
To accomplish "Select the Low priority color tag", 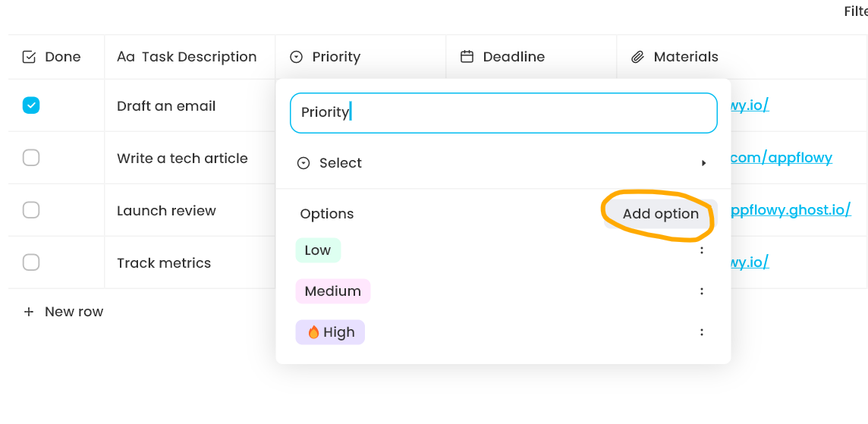I will [x=318, y=250].
